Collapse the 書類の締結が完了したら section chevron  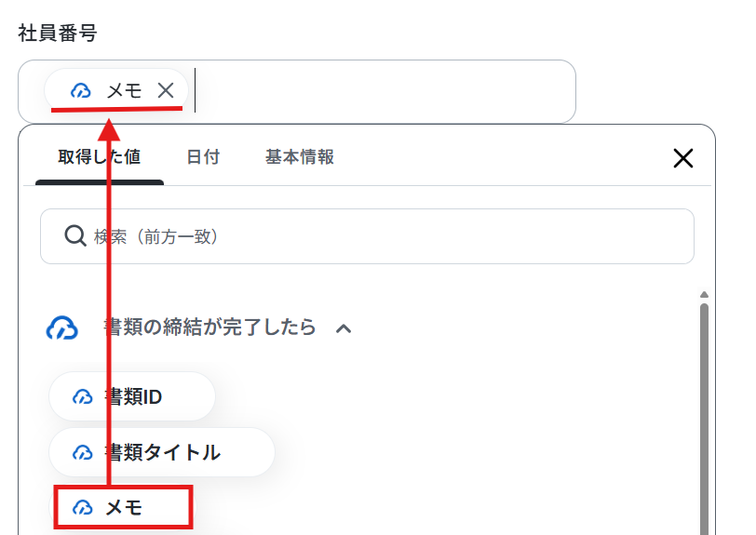coord(344,328)
